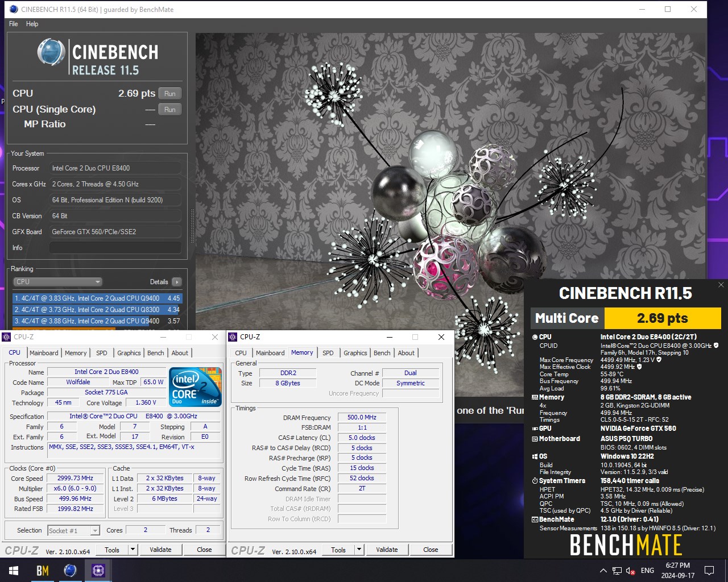
Task: Show hidden system tray icons
Action: [x=603, y=571]
